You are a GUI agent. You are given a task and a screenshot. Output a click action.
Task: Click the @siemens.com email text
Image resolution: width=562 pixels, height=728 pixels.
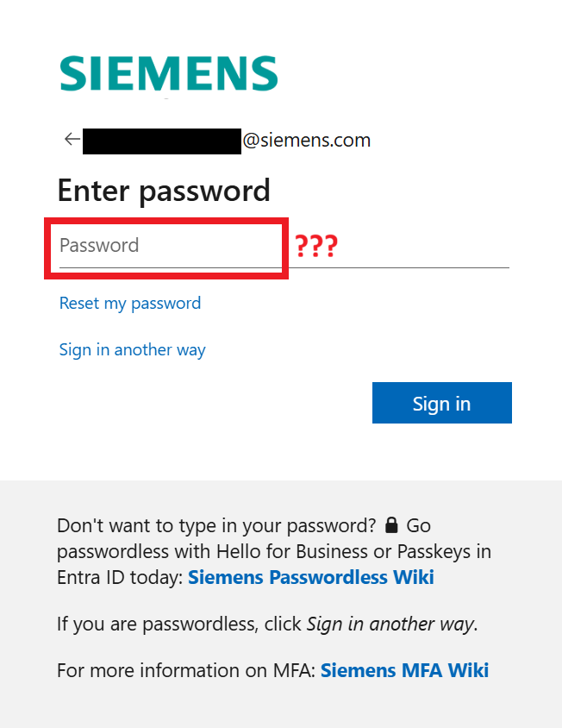click(x=306, y=141)
